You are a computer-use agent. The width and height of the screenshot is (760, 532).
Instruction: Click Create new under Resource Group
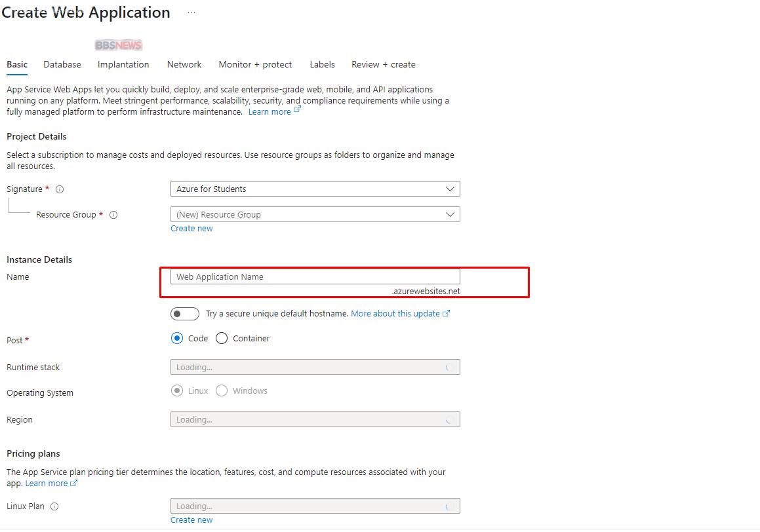[191, 229]
